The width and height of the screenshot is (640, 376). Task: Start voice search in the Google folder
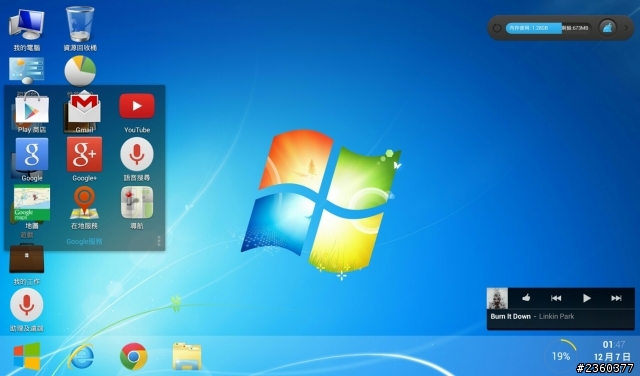pyautogui.click(x=137, y=154)
